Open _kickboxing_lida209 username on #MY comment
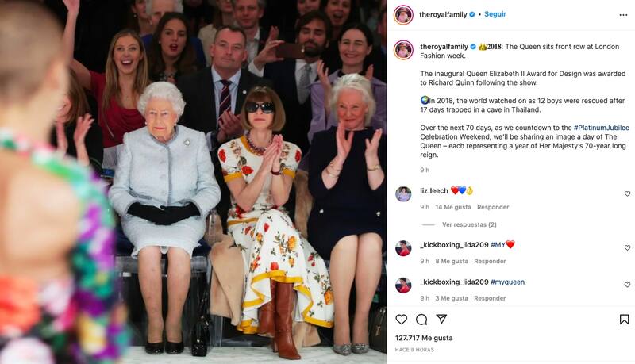635x364 pixels. click(x=454, y=245)
